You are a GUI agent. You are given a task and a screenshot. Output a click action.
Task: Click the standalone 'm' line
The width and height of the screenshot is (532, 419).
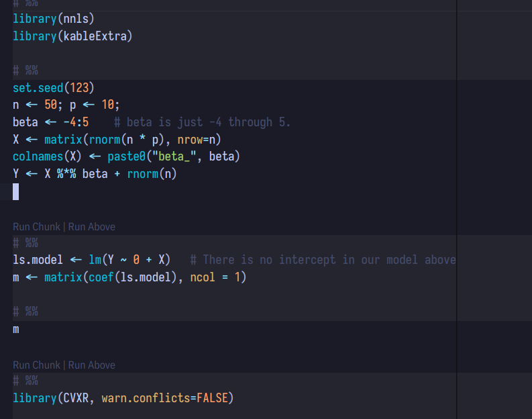pyautogui.click(x=16, y=330)
